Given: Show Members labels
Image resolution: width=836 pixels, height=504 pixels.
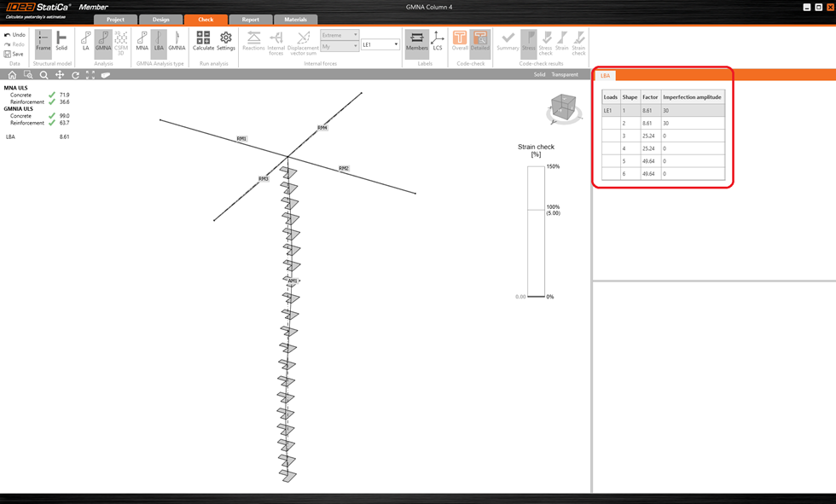Looking at the screenshot, I should pyautogui.click(x=417, y=41).
